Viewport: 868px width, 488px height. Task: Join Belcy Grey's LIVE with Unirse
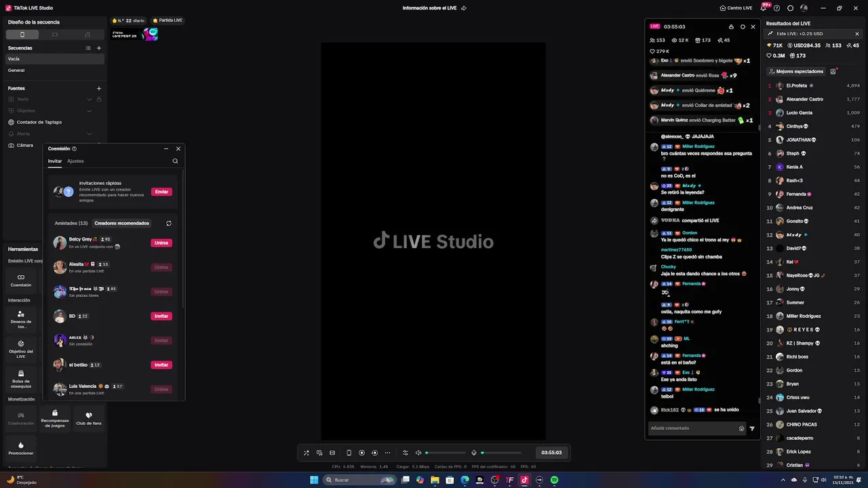[161, 243]
